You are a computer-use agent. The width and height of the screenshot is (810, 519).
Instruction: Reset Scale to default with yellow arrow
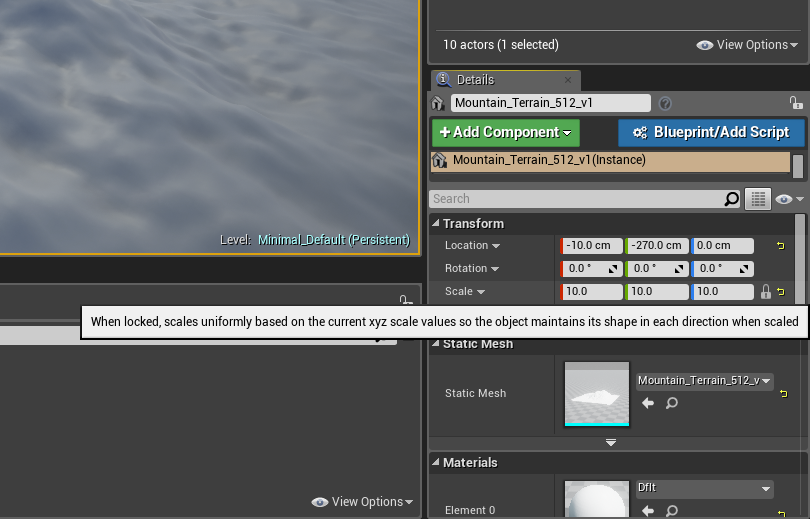click(x=781, y=292)
